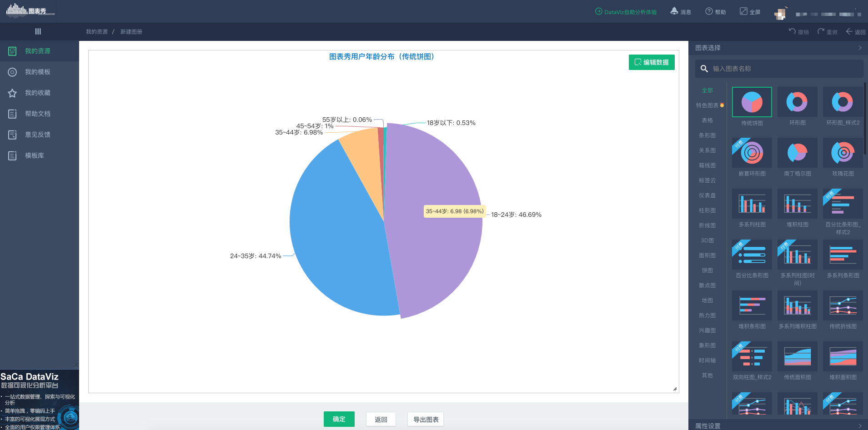Toggle the sidebar collapse hamburger icon

click(x=38, y=31)
